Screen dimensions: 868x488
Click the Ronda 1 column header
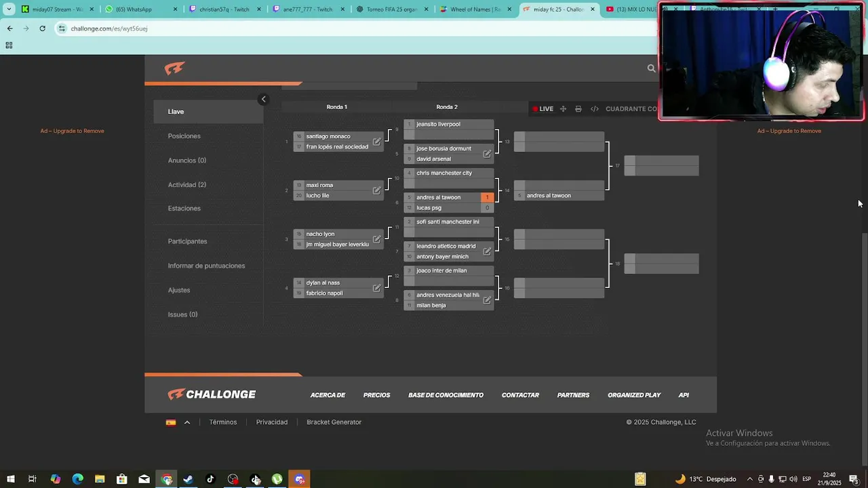[x=337, y=107]
